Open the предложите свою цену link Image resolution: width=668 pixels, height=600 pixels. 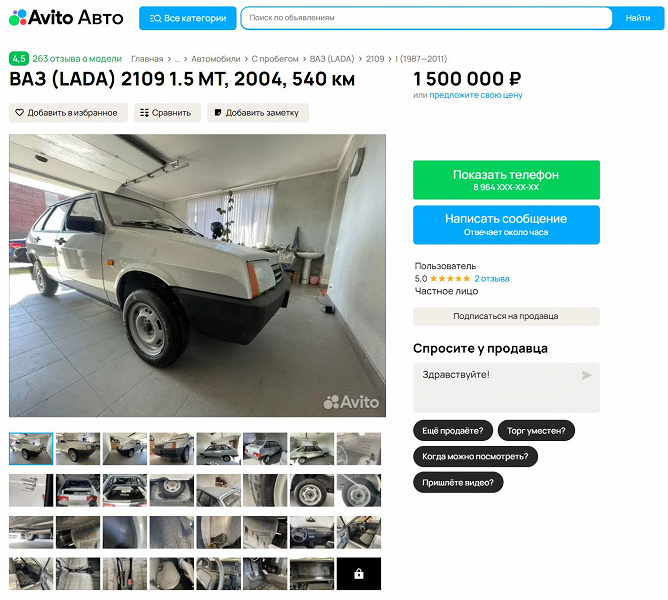475,95
